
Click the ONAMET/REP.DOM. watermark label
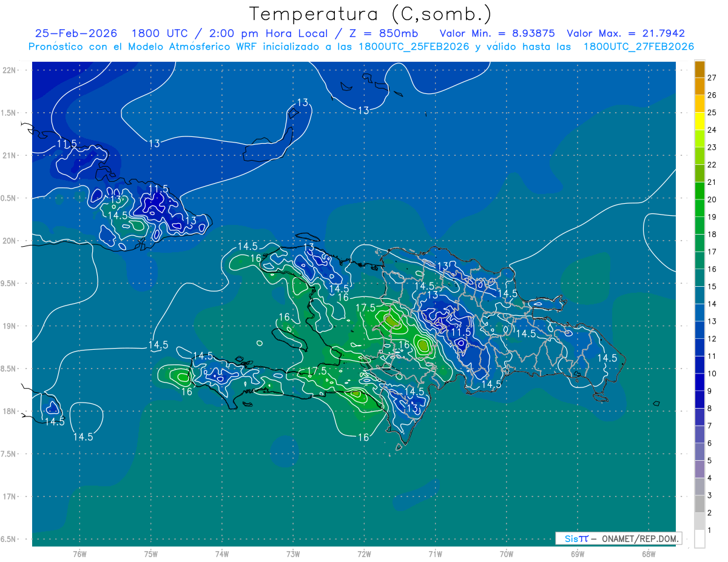coord(640,538)
